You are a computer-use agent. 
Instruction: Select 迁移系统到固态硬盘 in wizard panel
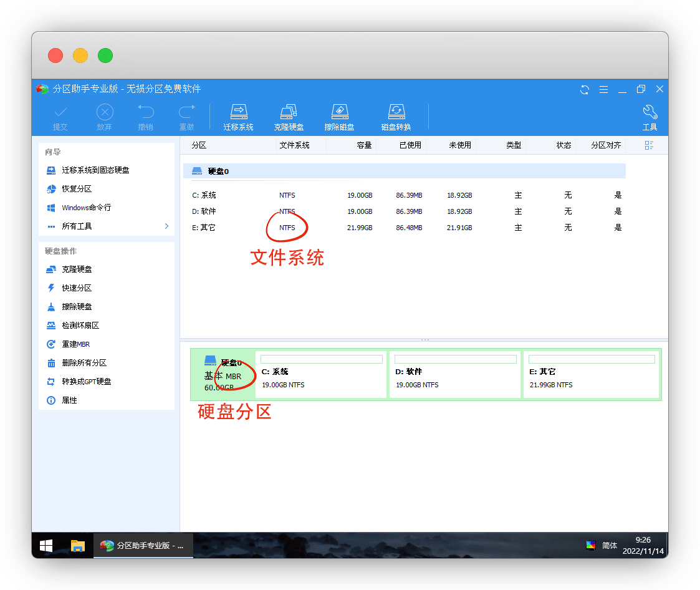95,170
